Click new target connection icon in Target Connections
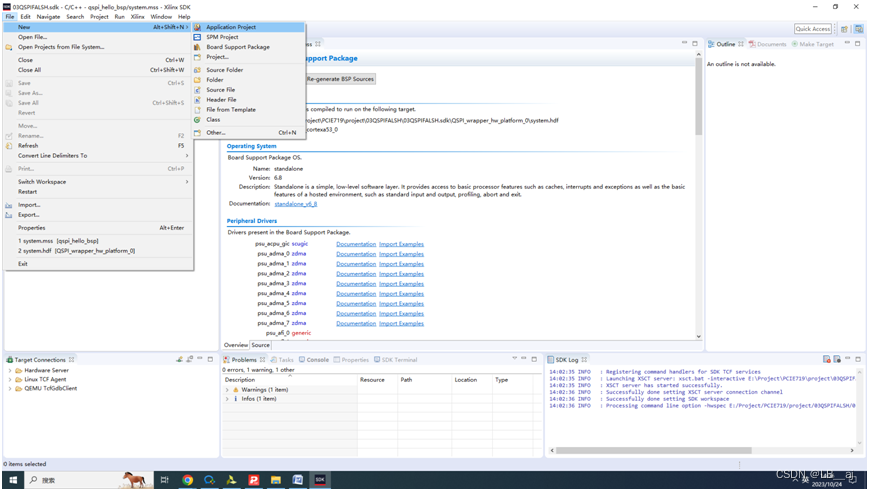This screenshot has width=869, height=491. point(180,360)
